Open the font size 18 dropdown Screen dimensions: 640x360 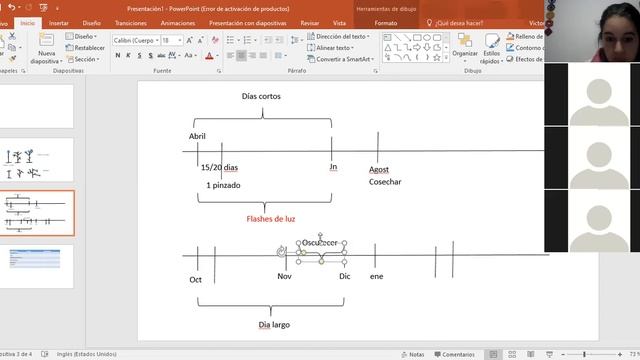point(180,40)
